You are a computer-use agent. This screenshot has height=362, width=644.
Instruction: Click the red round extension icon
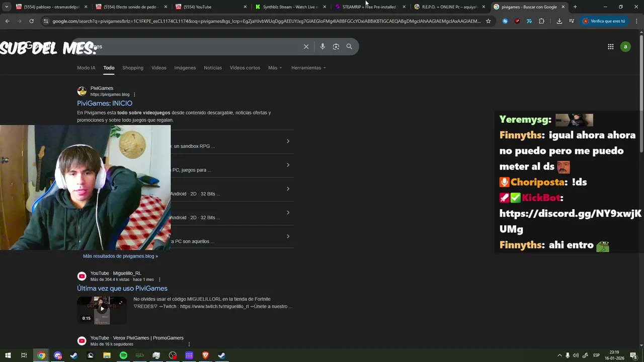517,21
